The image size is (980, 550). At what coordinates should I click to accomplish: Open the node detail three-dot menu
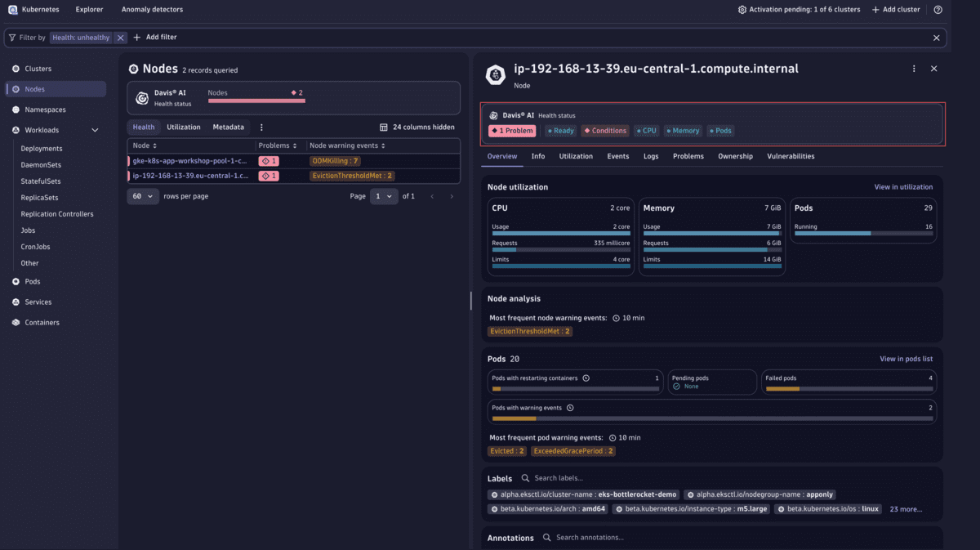point(914,69)
